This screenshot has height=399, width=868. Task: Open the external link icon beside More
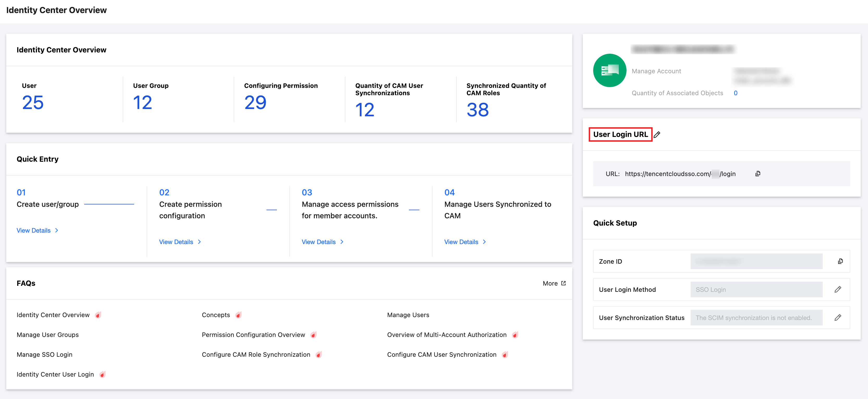tap(563, 283)
